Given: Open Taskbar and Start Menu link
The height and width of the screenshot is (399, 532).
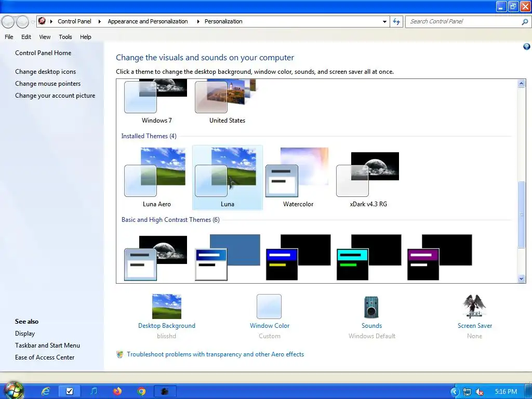Looking at the screenshot, I should [x=47, y=345].
